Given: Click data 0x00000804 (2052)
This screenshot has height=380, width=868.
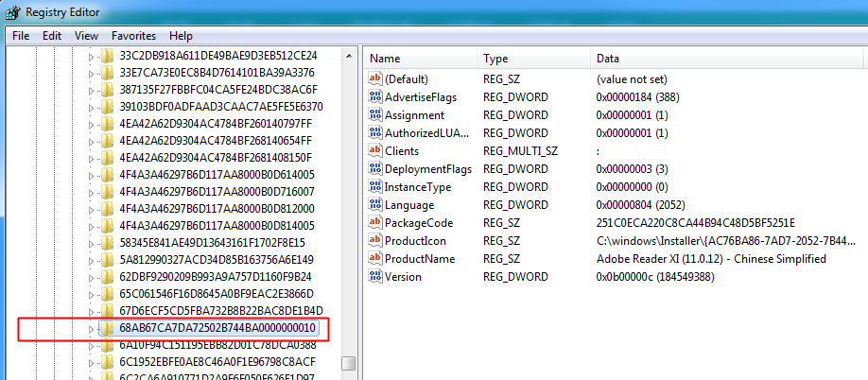Looking at the screenshot, I should click(x=640, y=205).
